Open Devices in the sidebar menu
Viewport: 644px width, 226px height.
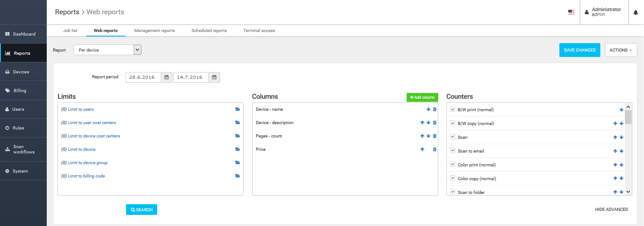(x=21, y=72)
